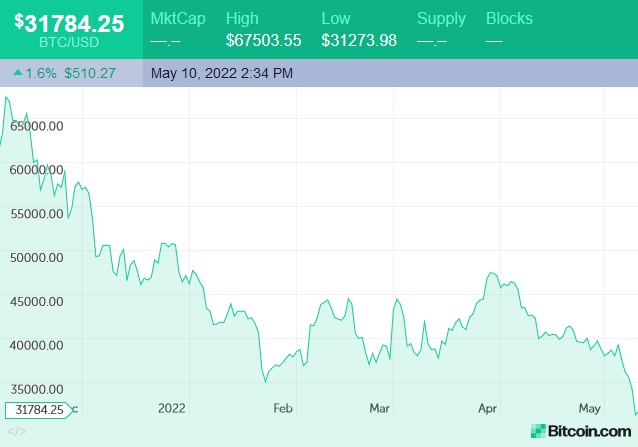Screen dimensions: 638x447
Task: Click the High $67503.55 stat
Action: [x=263, y=29]
